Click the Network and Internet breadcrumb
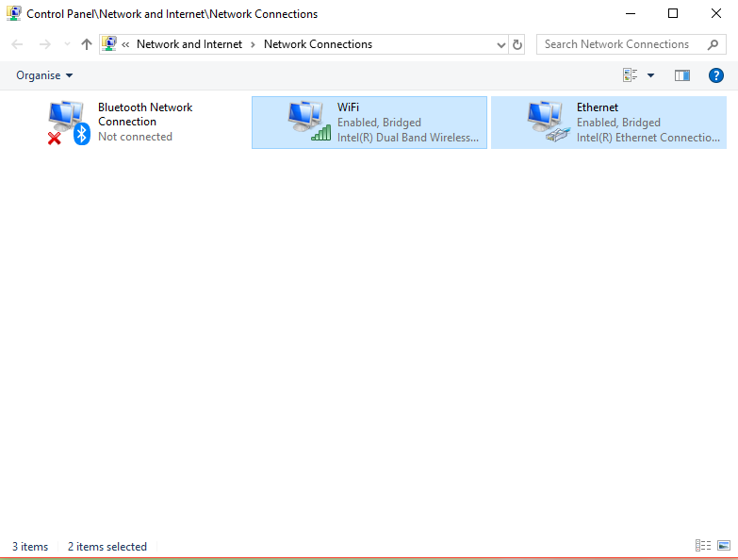 click(189, 44)
